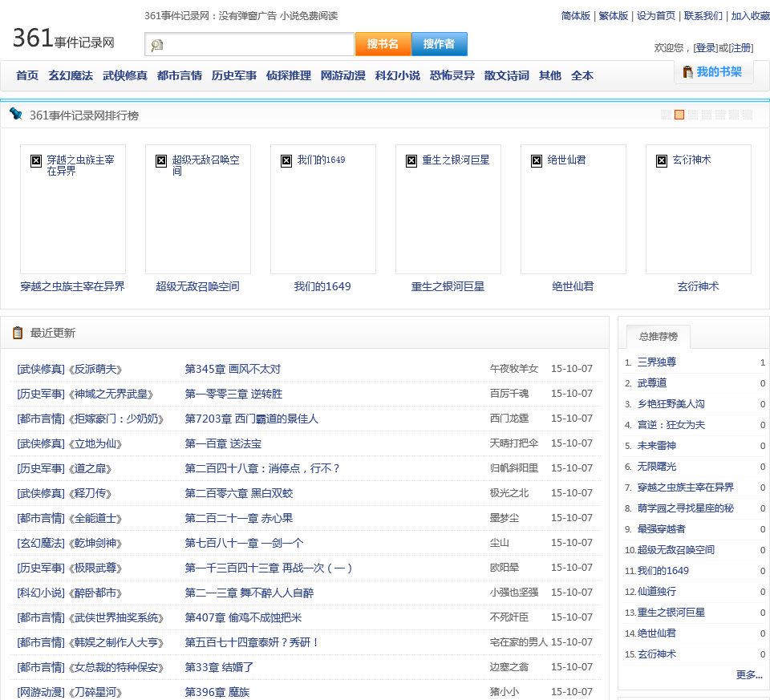This screenshot has height=700, width=770.
Task: Open chapter 第二百零六章 黑白双蛟
Action: [x=239, y=494]
